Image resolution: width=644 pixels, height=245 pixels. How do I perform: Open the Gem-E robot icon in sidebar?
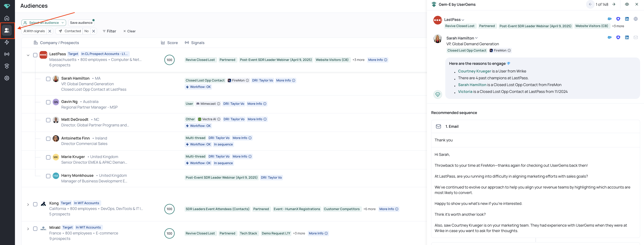point(7,66)
